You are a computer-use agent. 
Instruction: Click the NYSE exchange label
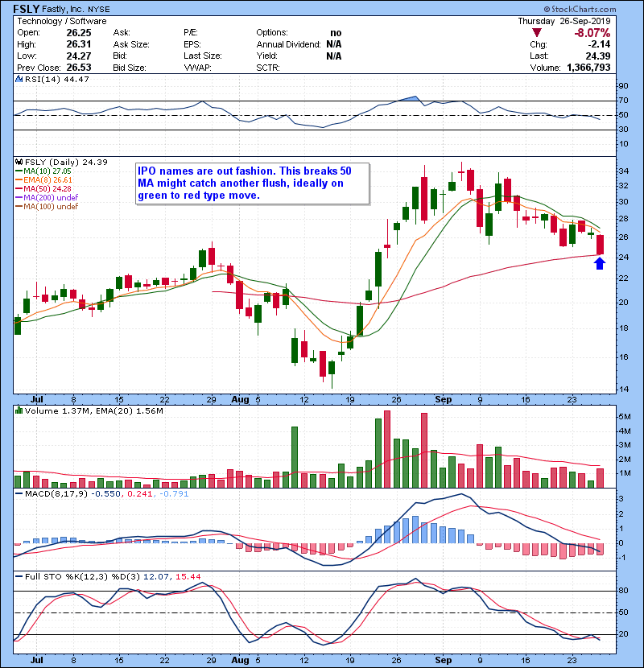99,9
